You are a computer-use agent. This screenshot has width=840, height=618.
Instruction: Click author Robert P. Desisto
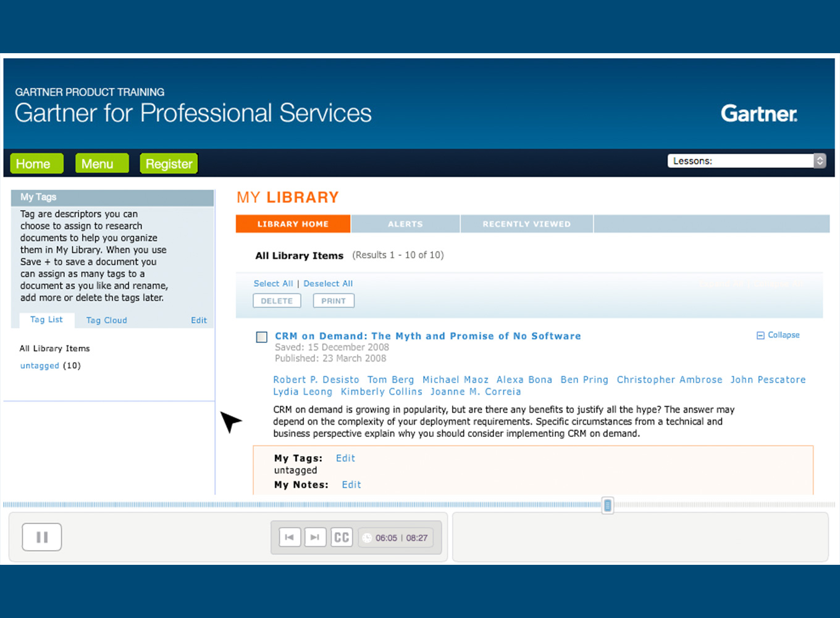pos(316,380)
